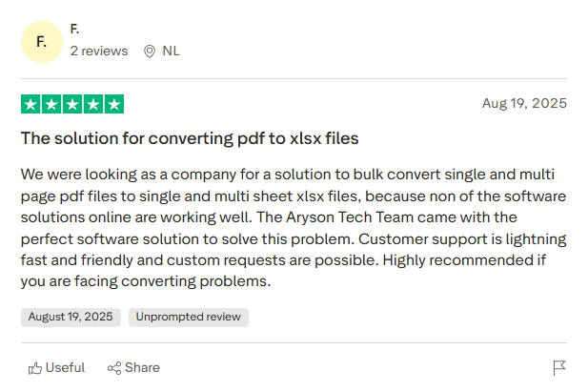Click the "August 19, 2025" date badge

71,317
